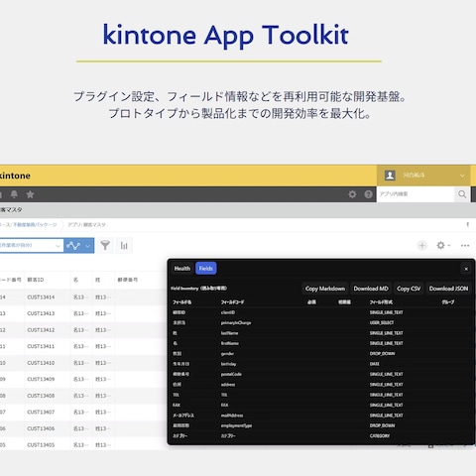Viewport: 476px width, 476px height.
Task: Switch to the Fields tab
Action: tap(206, 269)
